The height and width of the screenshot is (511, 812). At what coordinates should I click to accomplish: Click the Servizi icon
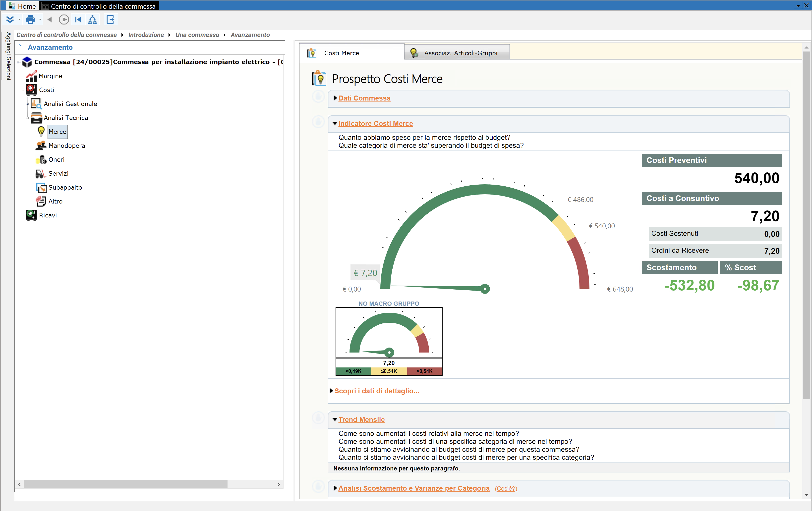41,174
